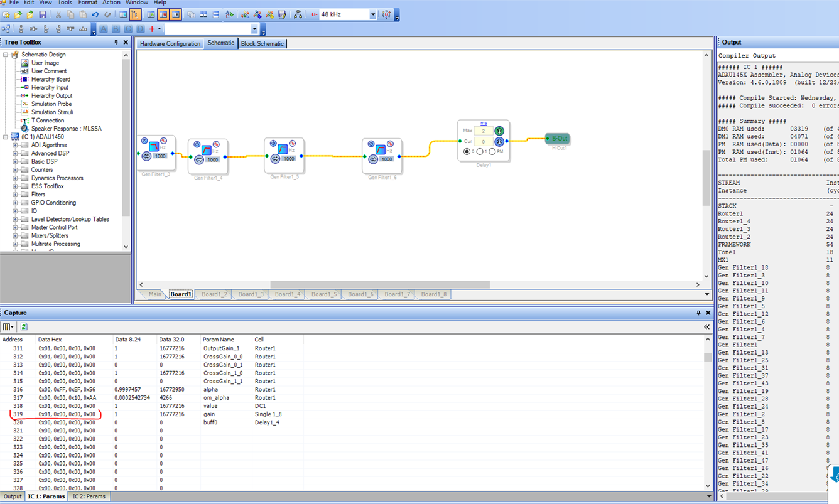Open the Tools menu
The image size is (839, 504).
(65, 3)
